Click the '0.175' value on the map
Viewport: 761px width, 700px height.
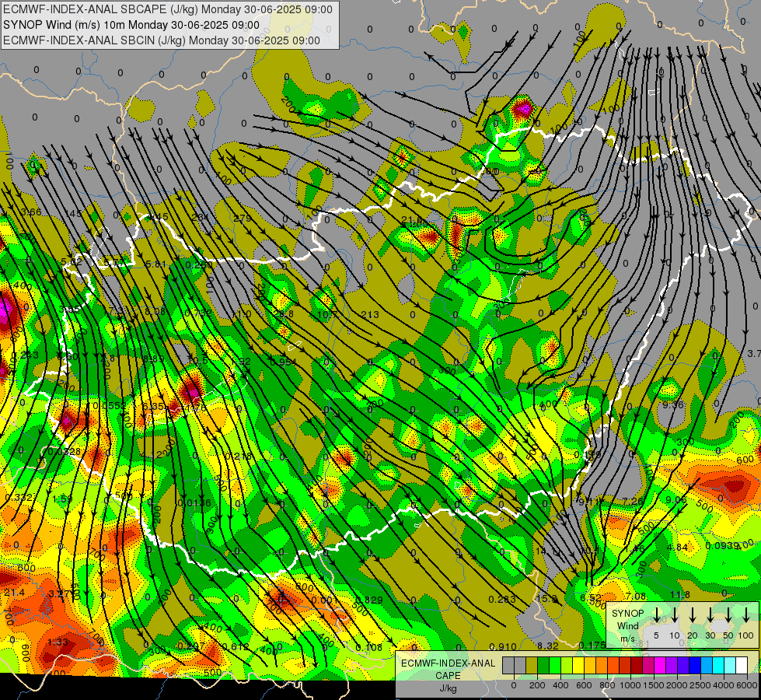[x=592, y=645]
